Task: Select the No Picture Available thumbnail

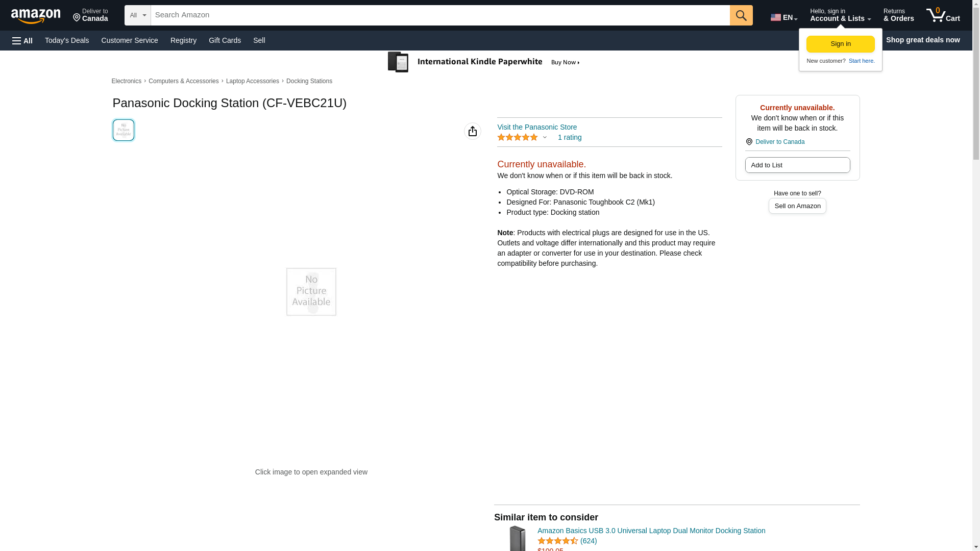Action: [x=124, y=130]
